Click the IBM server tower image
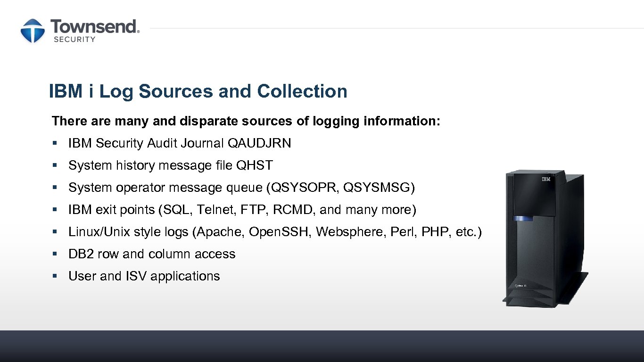 545,239
